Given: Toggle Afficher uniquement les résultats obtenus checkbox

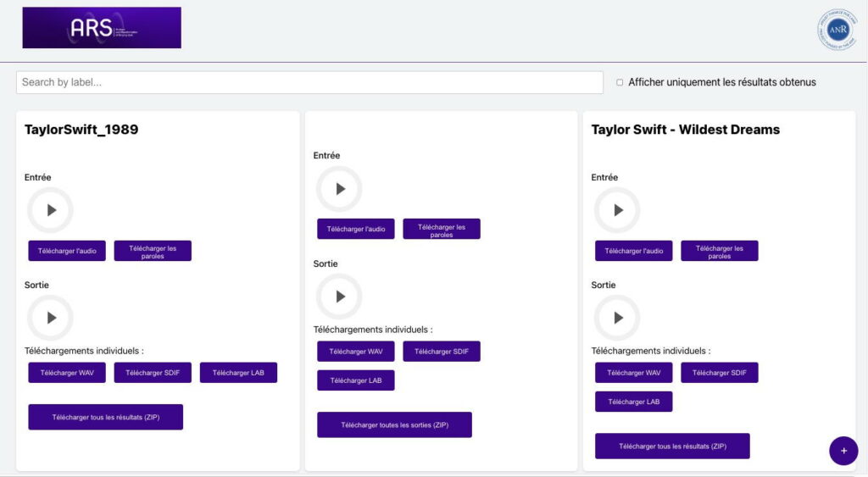Looking at the screenshot, I should pos(620,82).
